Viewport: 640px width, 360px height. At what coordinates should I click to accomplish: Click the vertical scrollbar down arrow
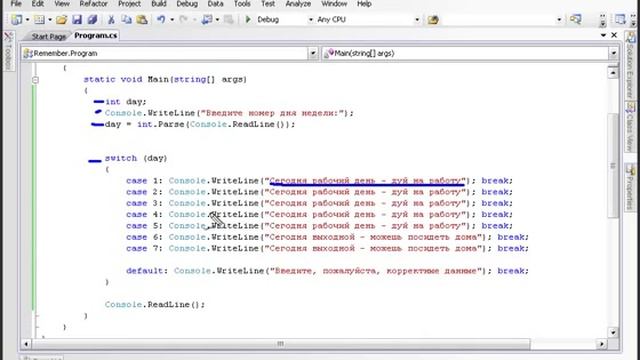point(613,333)
